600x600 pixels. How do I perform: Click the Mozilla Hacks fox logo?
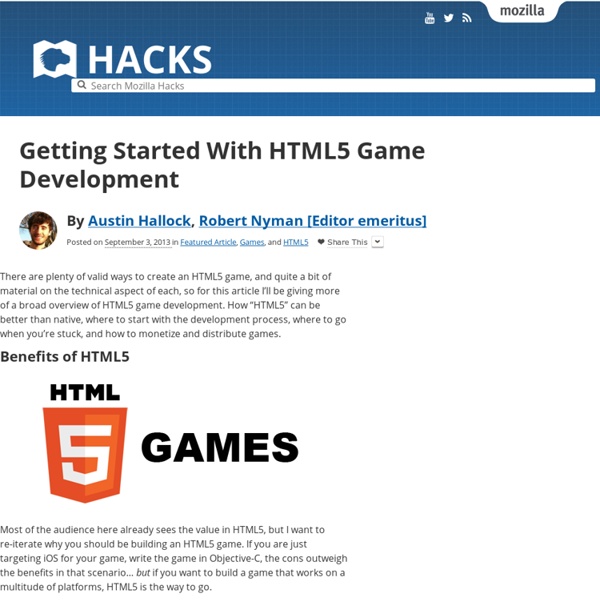click(55, 59)
